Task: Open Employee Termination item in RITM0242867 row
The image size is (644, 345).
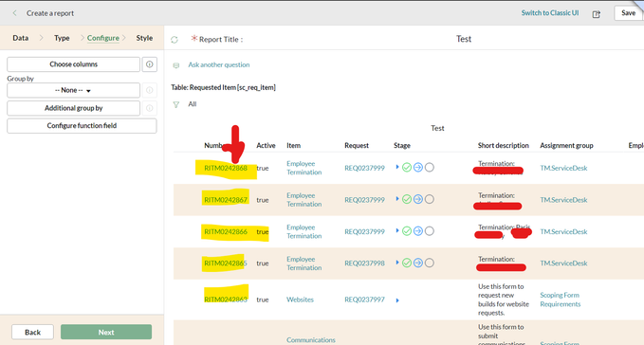Action: (304, 200)
